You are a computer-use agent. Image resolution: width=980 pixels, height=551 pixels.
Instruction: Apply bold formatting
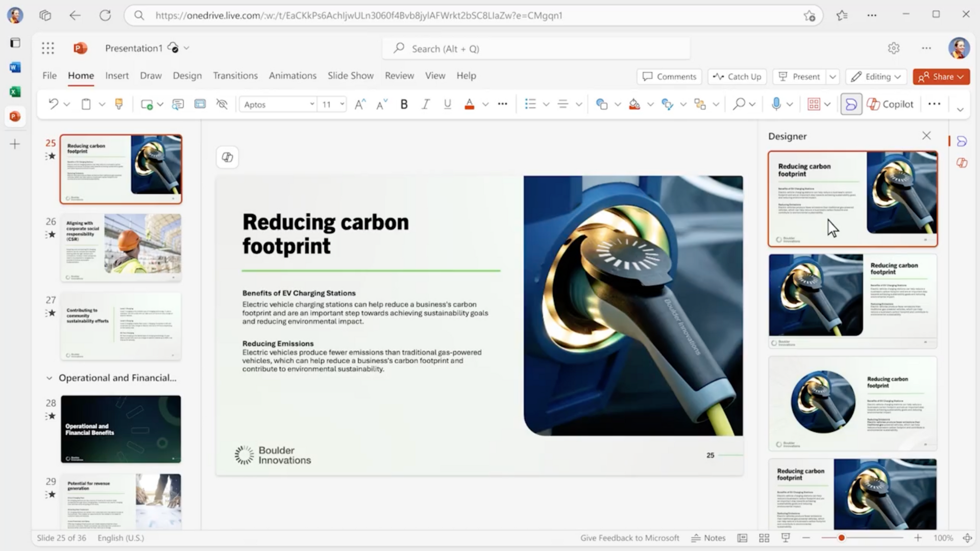click(x=404, y=104)
